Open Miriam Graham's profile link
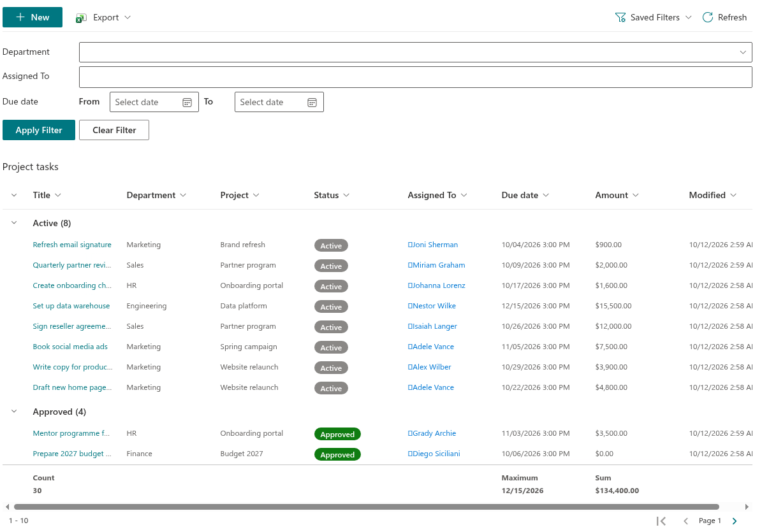This screenshot has height=532, width=762. (436, 265)
